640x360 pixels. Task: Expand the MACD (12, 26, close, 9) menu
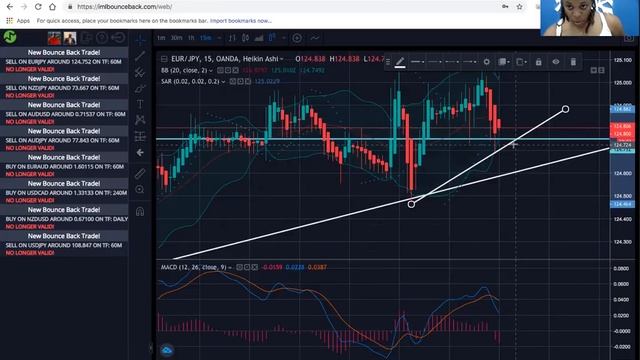pyautogui.click(x=230, y=267)
